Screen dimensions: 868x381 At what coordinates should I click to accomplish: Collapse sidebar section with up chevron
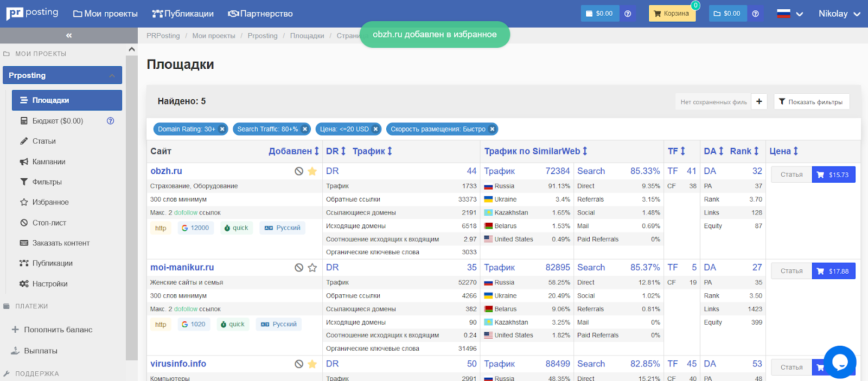(x=132, y=49)
